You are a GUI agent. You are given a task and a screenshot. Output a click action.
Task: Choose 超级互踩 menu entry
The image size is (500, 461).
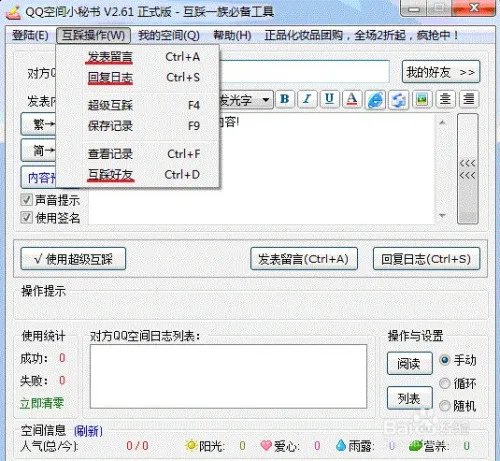point(138,105)
